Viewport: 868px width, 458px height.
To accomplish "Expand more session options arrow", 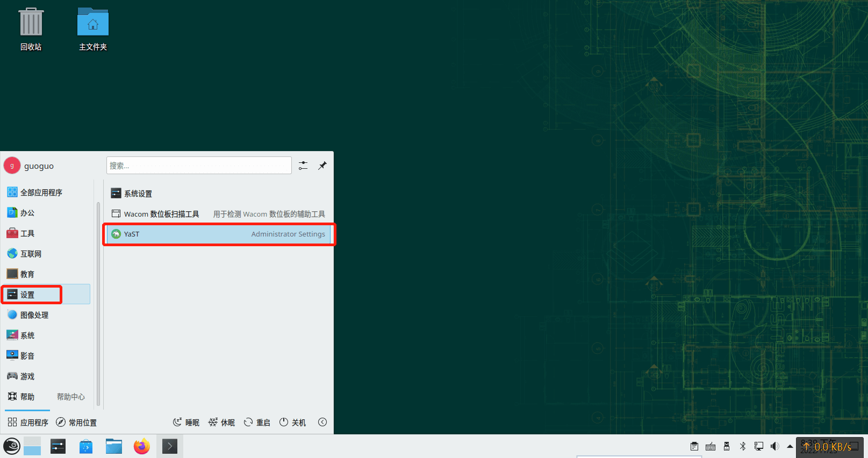I will [x=322, y=423].
